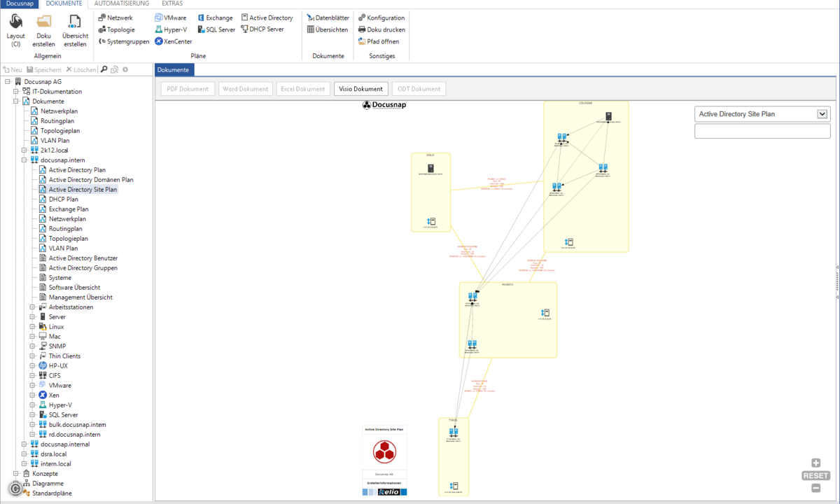Open the Hyper-V plan in ribbon
The height and width of the screenshot is (504, 840).
tap(171, 29)
